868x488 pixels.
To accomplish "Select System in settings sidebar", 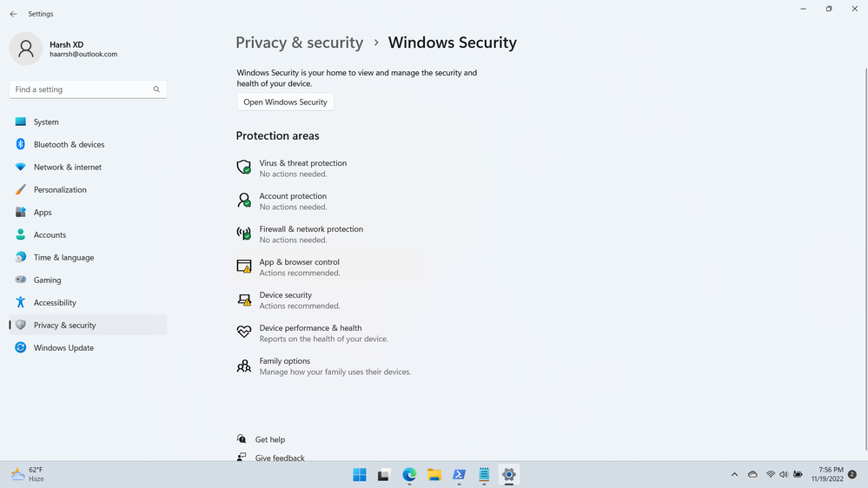I will coord(88,122).
